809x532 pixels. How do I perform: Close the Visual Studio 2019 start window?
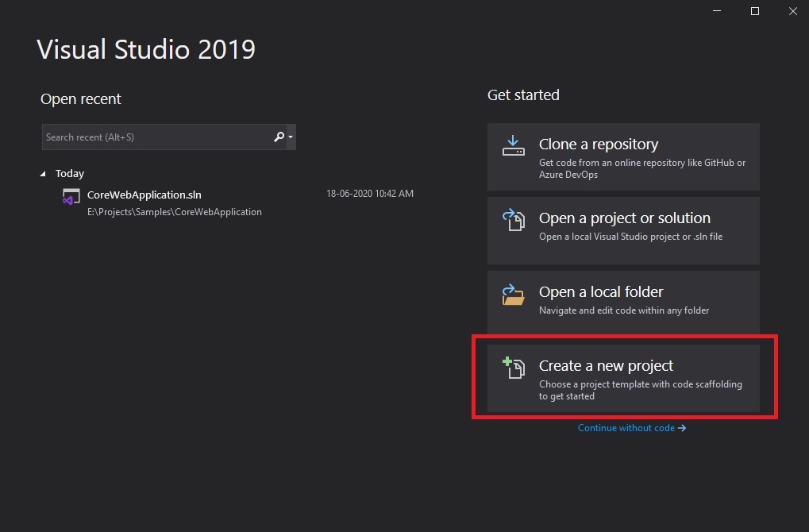(x=793, y=11)
